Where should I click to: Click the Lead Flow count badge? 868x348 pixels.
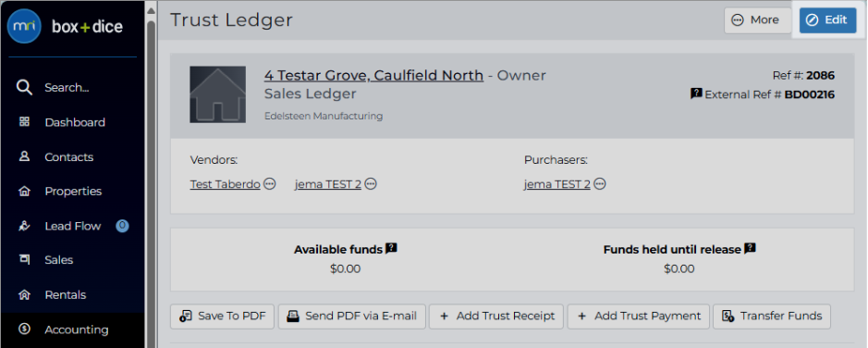coord(122,226)
